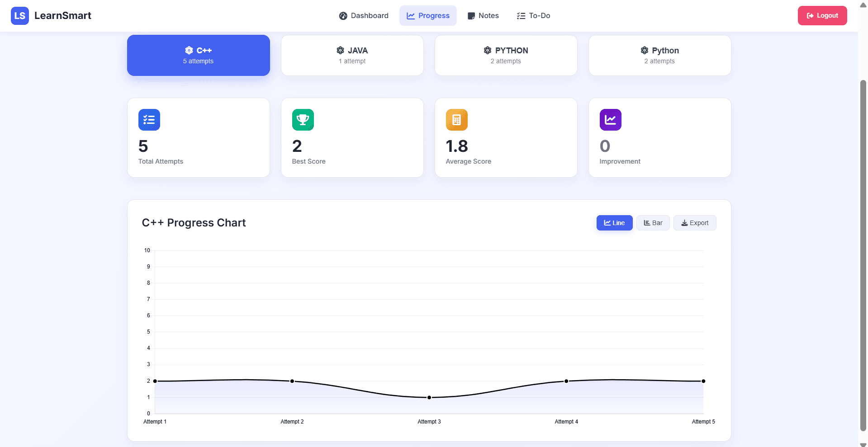Click the Bar button chart icon
The width and height of the screenshot is (868, 447).
pyautogui.click(x=647, y=223)
